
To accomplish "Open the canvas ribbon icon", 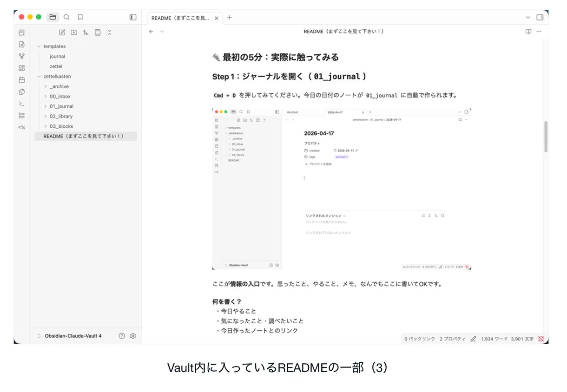I will pos(22,68).
